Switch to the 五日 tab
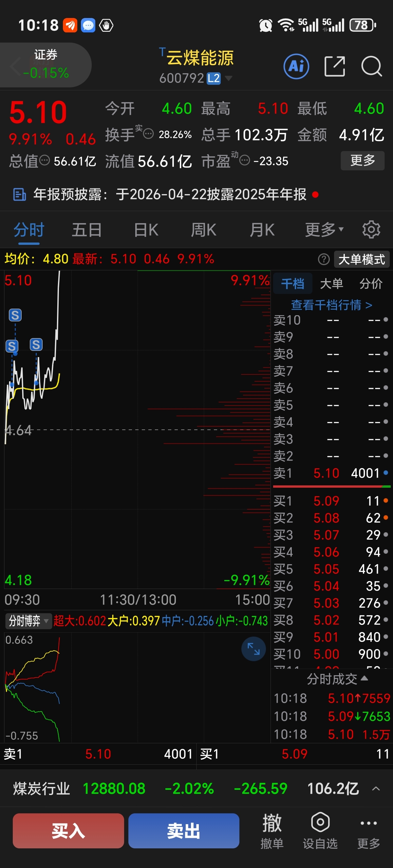393x868 pixels. pyautogui.click(x=86, y=230)
